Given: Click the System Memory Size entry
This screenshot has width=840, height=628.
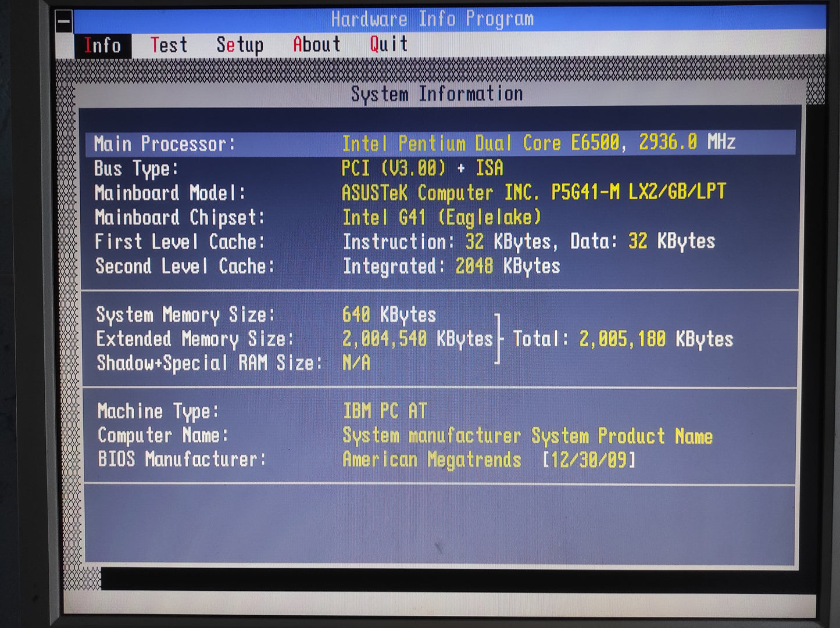Looking at the screenshot, I should click(185, 315).
